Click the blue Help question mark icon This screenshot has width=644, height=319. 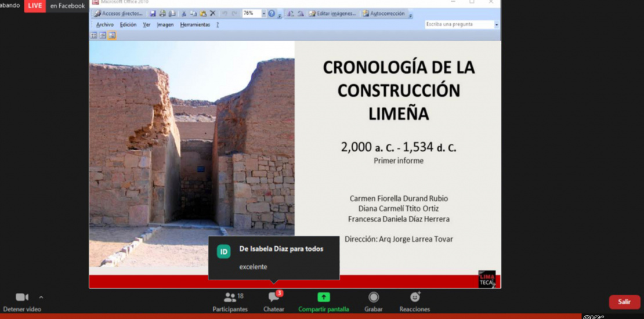click(x=272, y=13)
